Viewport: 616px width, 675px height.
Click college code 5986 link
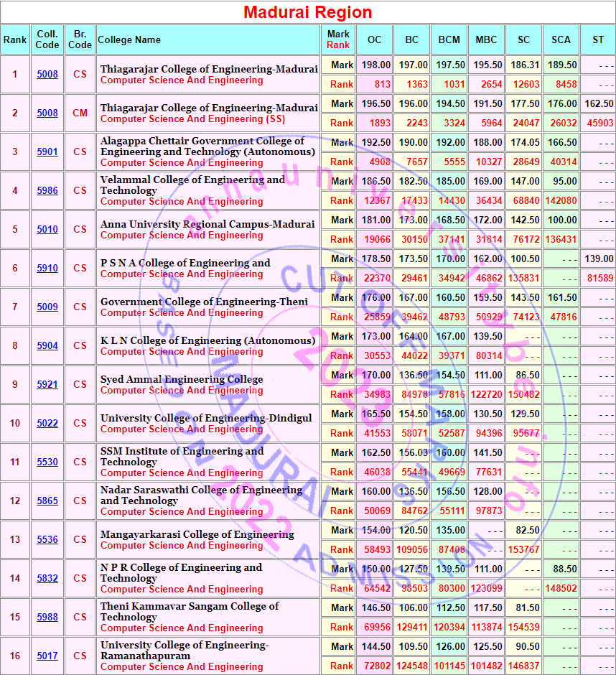coord(47,191)
